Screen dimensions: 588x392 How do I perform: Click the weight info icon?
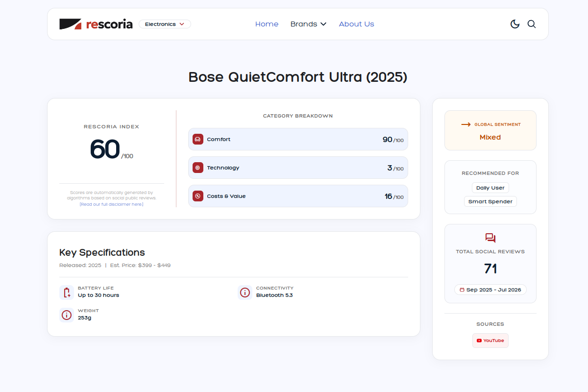pos(67,315)
